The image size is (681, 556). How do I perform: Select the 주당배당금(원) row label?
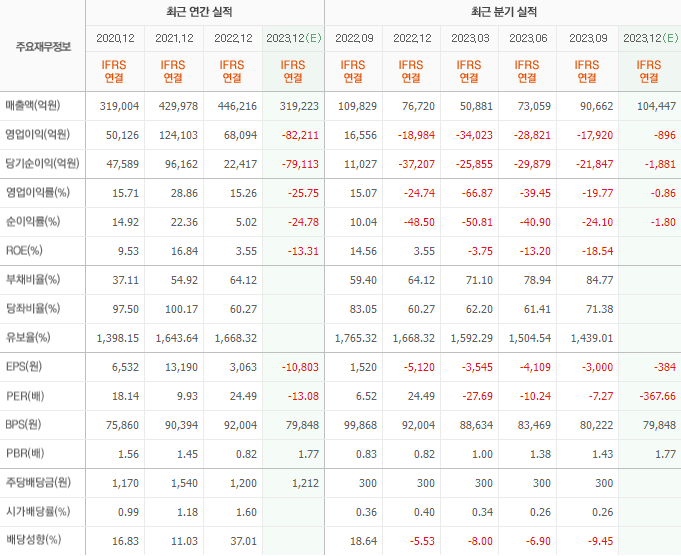click(38, 483)
